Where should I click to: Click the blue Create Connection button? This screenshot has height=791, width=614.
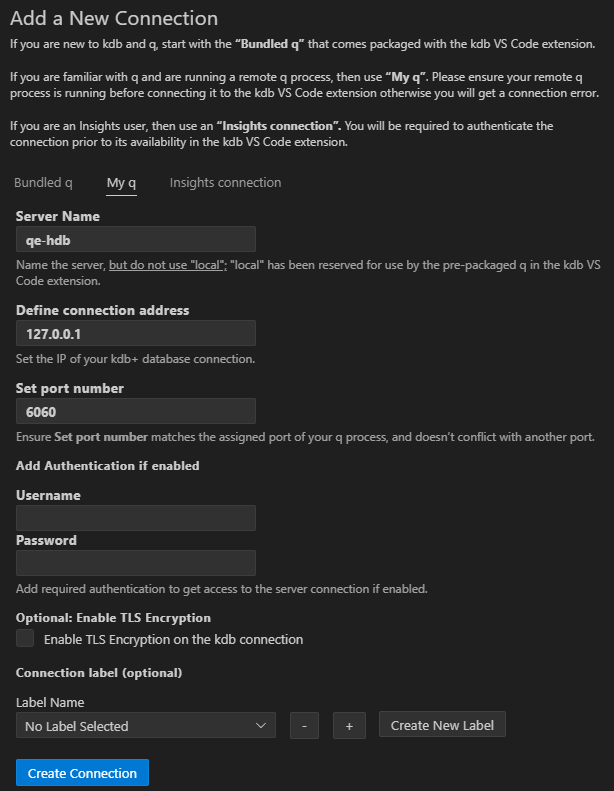coord(82,773)
